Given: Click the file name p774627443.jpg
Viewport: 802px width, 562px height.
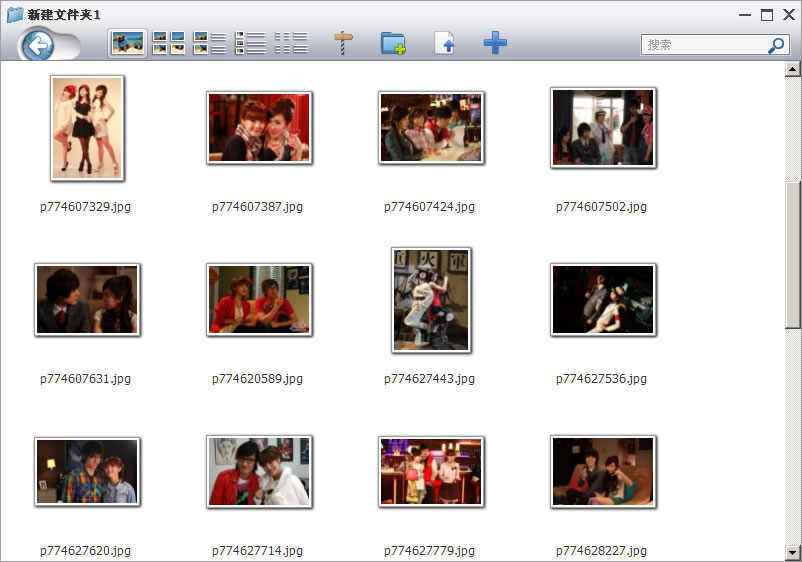Looking at the screenshot, I should pyautogui.click(x=429, y=379).
